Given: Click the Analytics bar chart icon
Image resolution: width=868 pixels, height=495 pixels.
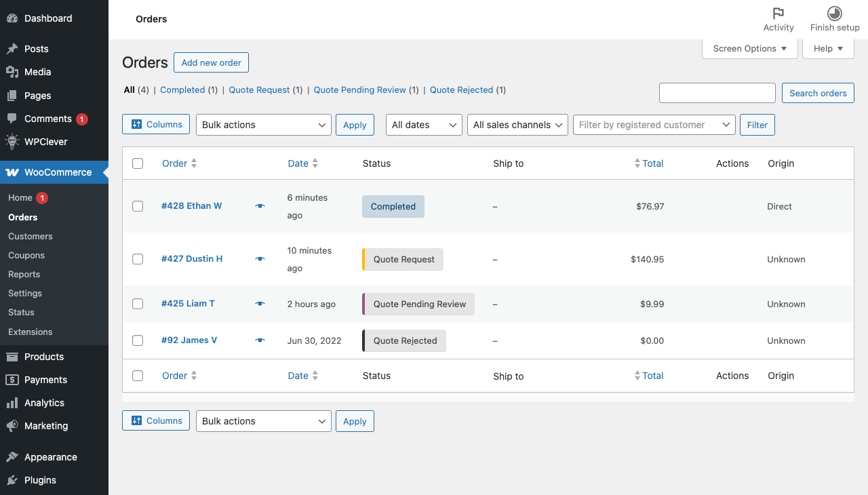Looking at the screenshot, I should [x=12, y=403].
